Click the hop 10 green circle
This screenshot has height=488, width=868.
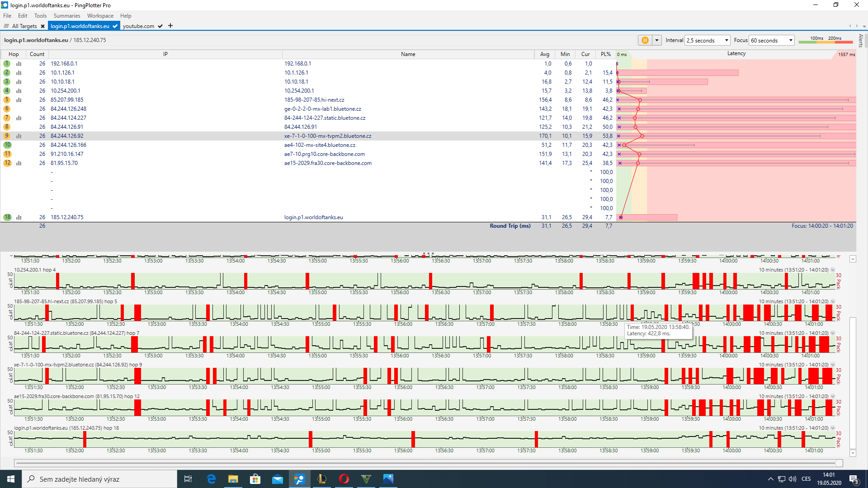[x=7, y=145]
